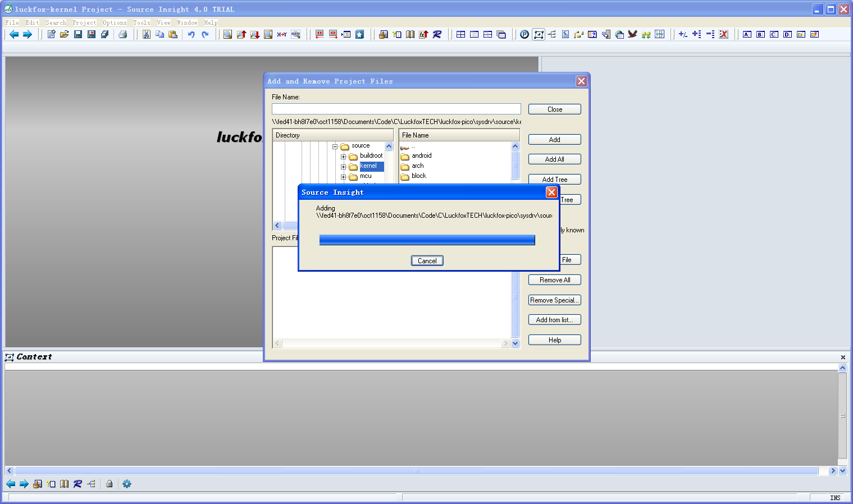Screen dimensions: 853x504
Task: Click the Help button in the dialog
Action: click(555, 340)
